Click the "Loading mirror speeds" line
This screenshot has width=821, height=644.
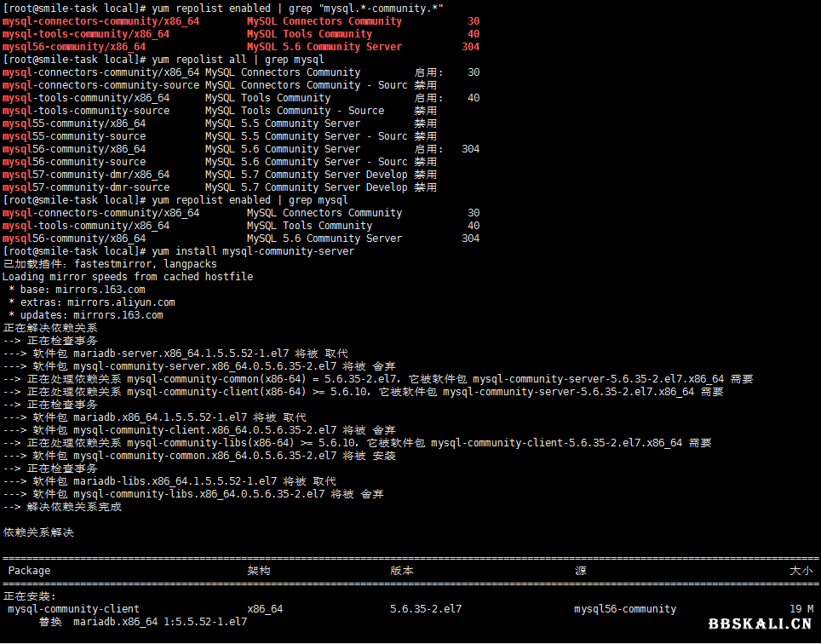point(128,277)
